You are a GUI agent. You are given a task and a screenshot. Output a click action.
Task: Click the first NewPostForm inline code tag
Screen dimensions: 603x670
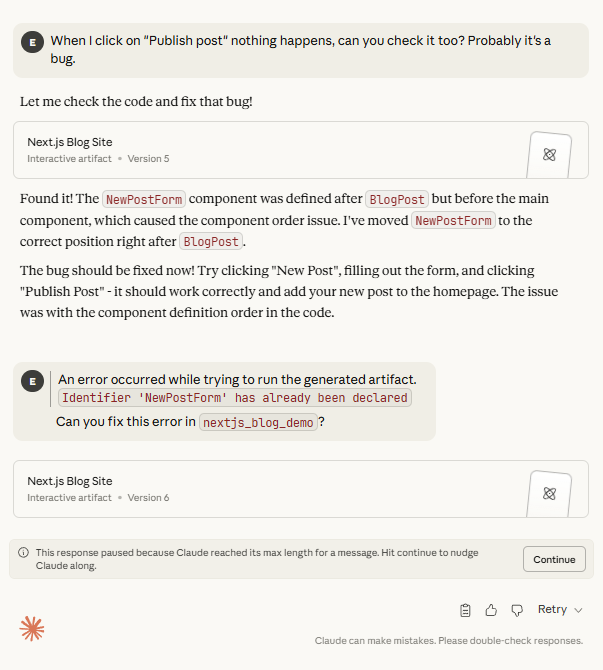[145, 199]
